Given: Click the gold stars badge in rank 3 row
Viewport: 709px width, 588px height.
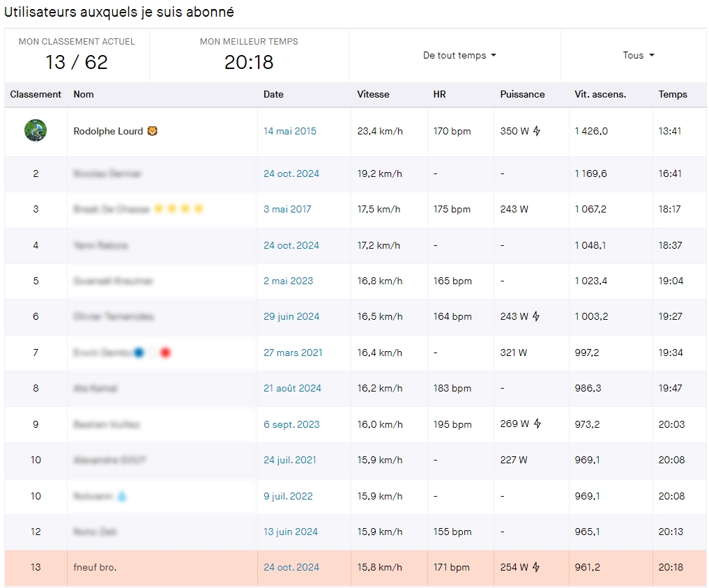Looking at the screenshot, I should pos(178,209).
